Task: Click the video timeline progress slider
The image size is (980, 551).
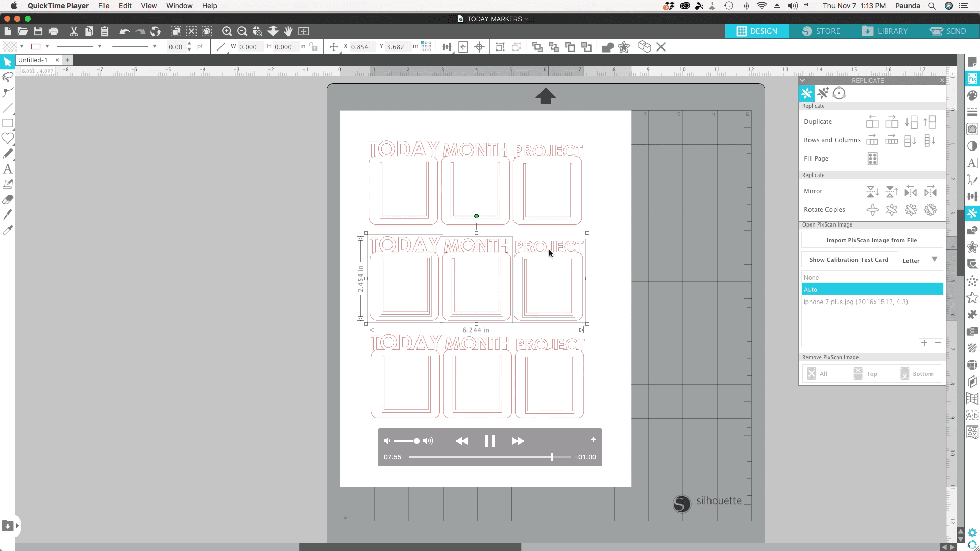Action: coord(489,457)
